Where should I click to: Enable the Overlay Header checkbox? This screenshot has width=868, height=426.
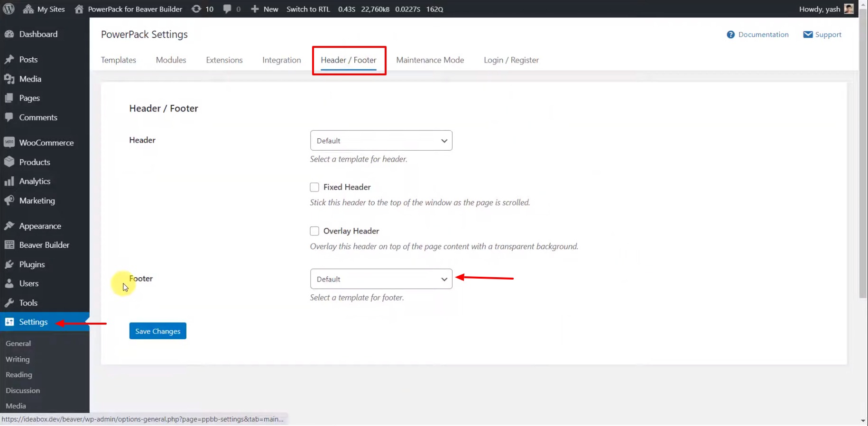point(314,231)
